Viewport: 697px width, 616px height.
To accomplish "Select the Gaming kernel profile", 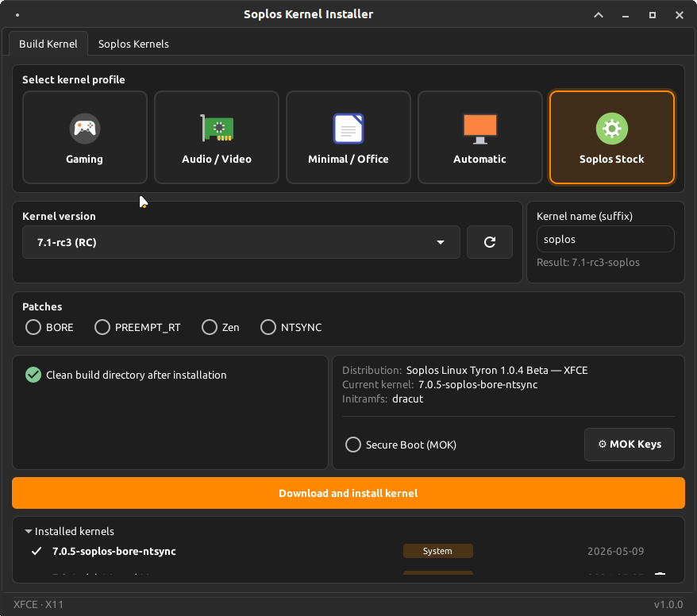I will [84, 137].
